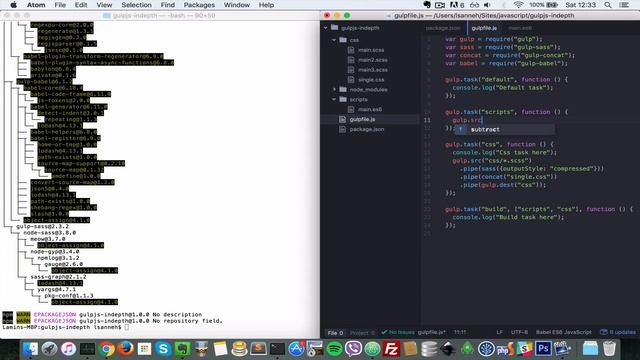The height and width of the screenshot is (360, 640).
Task: Open Spotify from the Dock
Action: click(334, 349)
